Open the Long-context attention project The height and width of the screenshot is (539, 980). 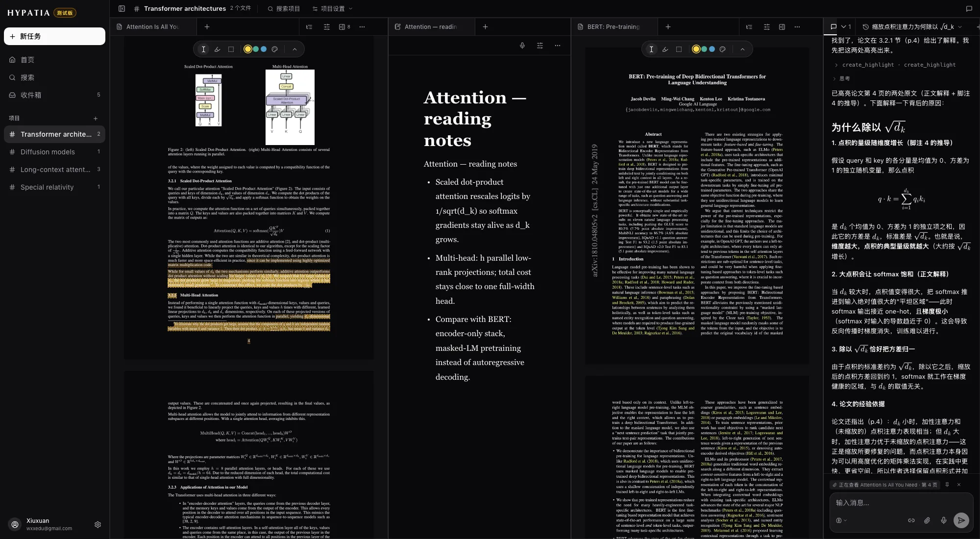[x=54, y=170]
